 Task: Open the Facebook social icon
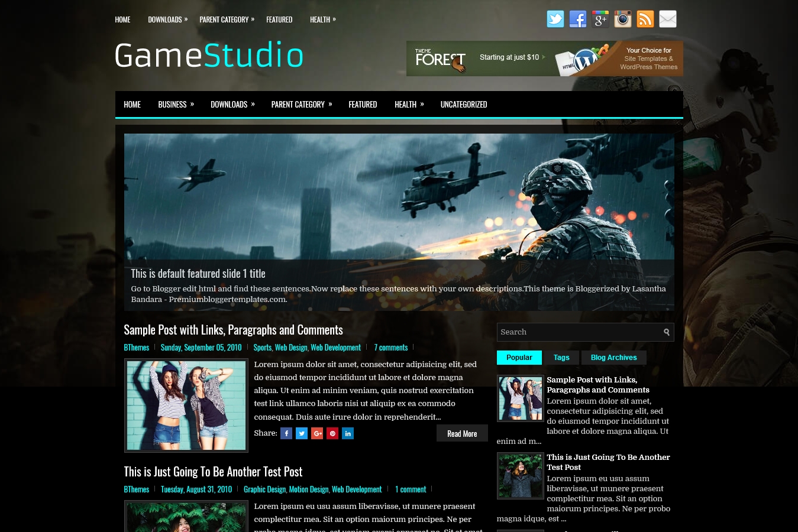(577, 19)
